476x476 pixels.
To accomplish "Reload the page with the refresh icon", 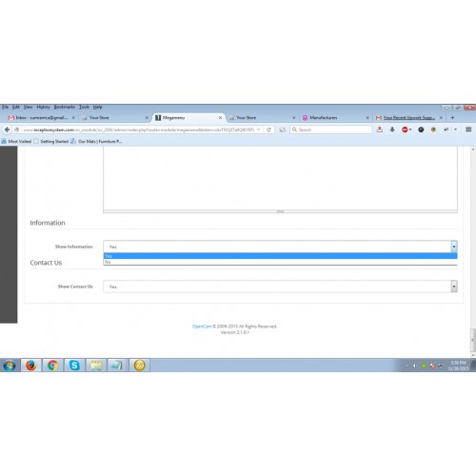I will point(268,129).
